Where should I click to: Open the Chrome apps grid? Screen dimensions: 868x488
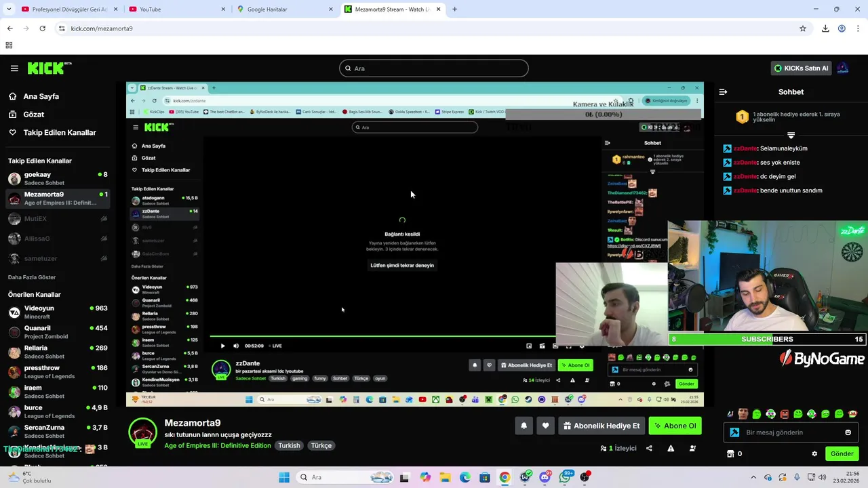point(9,45)
